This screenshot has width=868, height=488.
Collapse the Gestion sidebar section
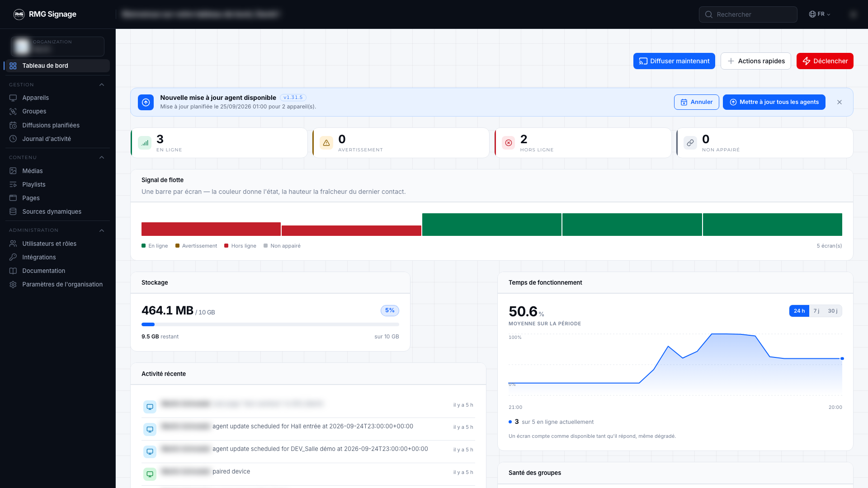[x=102, y=85]
